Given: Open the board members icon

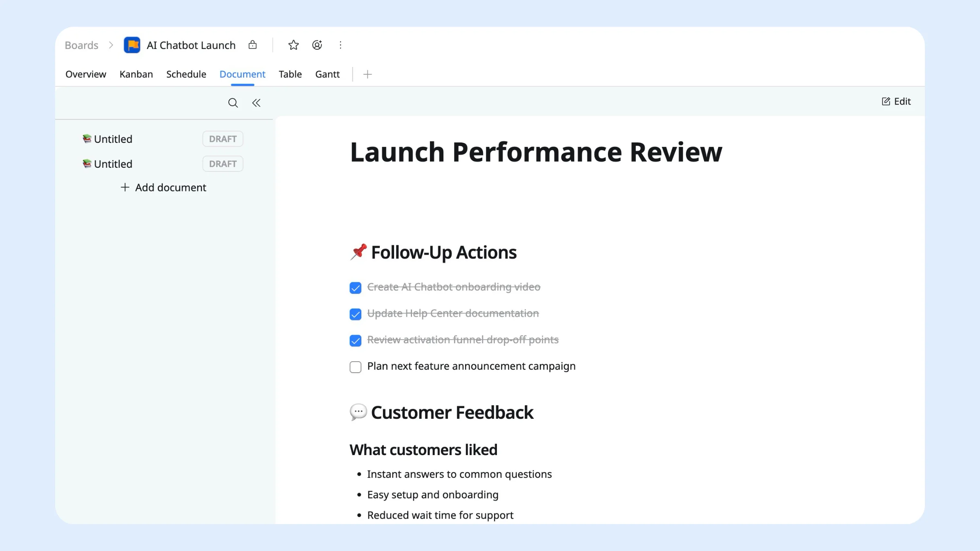Looking at the screenshot, I should pyautogui.click(x=317, y=45).
